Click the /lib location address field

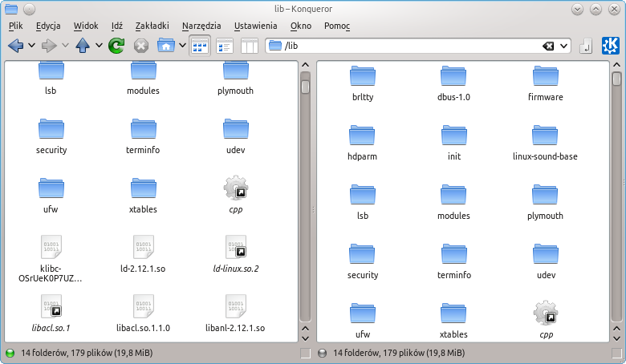click(x=401, y=46)
